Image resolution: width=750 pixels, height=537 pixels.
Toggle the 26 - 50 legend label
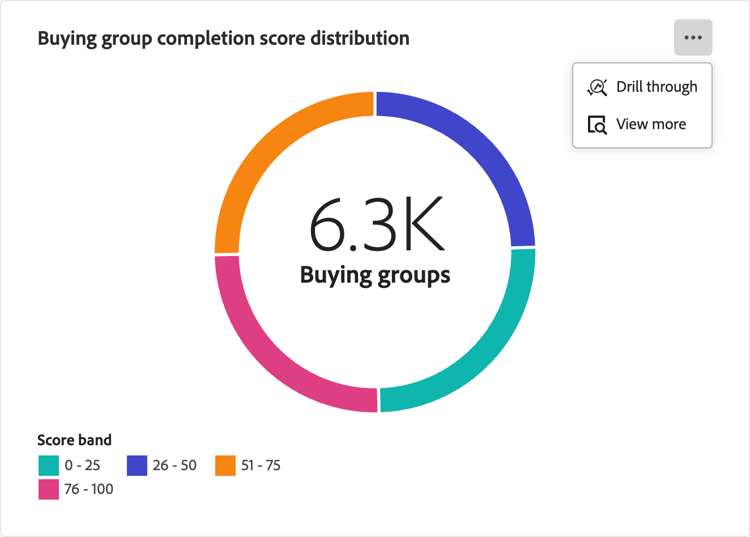(x=175, y=466)
